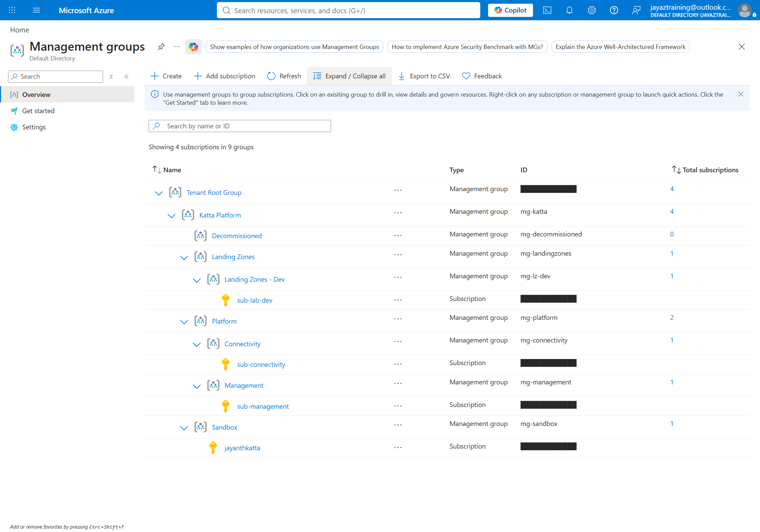
Task: Collapse the Sandbox node
Action: click(184, 428)
